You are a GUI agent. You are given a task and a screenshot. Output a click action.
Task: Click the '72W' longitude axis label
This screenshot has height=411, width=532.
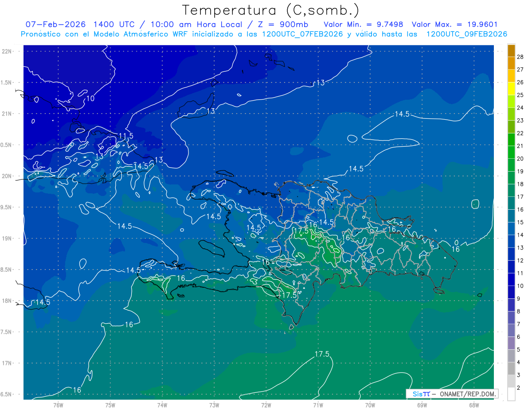pyautogui.click(x=266, y=405)
